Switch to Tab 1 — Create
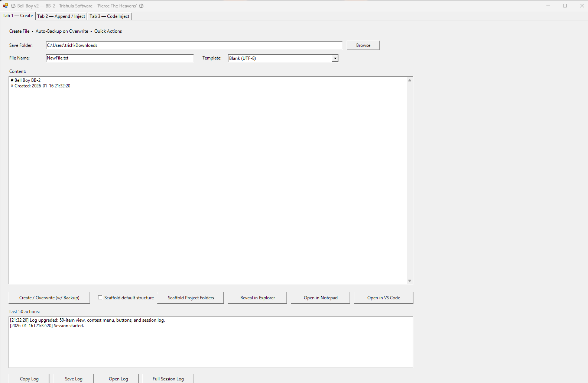Image resolution: width=588 pixels, height=383 pixels. click(x=18, y=16)
